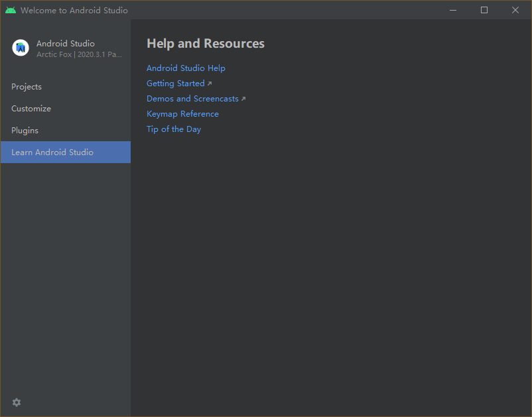
Task: Click external-link arrow beside Demos and Screencasts
Action: [243, 99]
